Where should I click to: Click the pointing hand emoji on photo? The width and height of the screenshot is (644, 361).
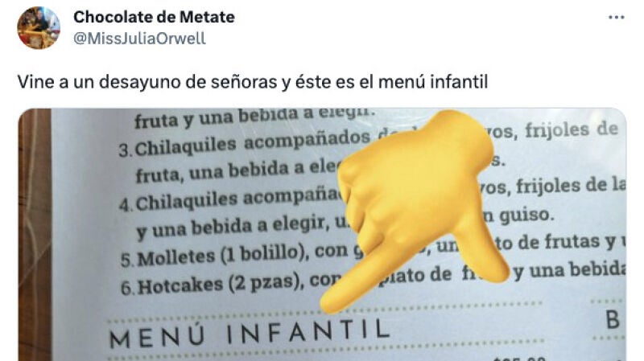point(415,209)
